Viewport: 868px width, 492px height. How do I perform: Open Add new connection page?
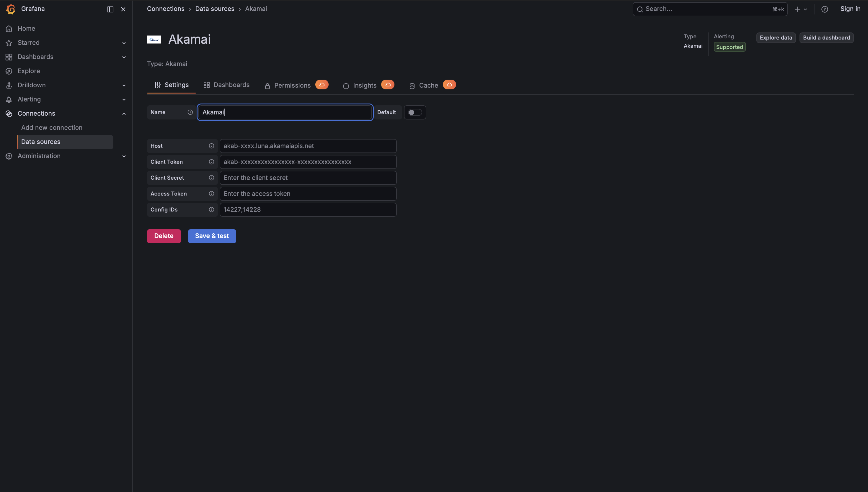52,128
